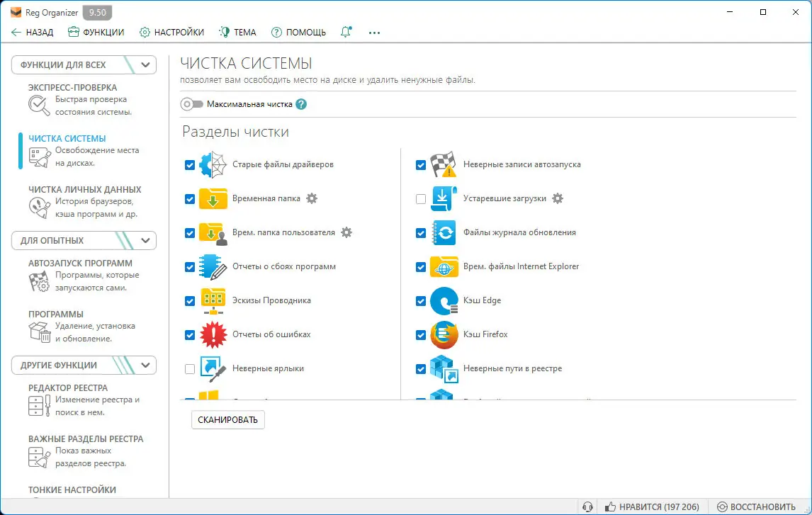Click the notification bell icon
Screen dimensions: 812x515
coord(346,32)
